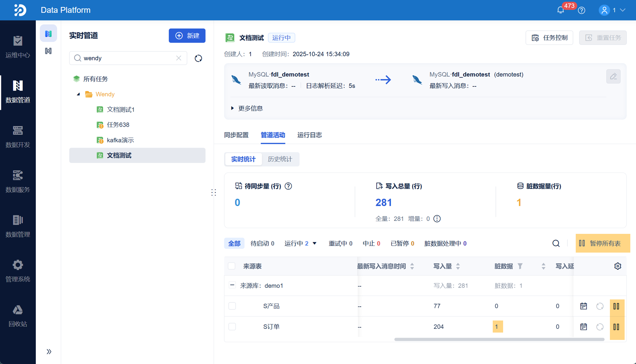The image size is (636, 364).
Task: Click the Data Platform logo
Action: tap(20, 10)
